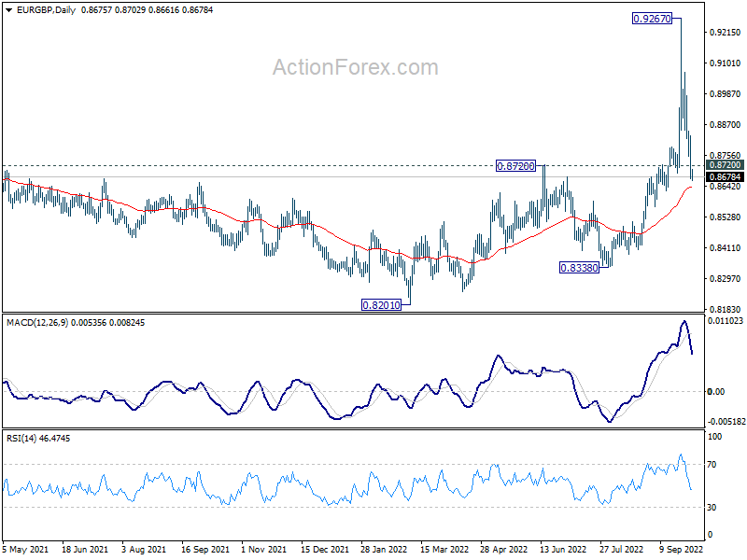This screenshot has height=560, width=747.
Task: Click the 0.92150 price axis value
Action: click(726, 33)
